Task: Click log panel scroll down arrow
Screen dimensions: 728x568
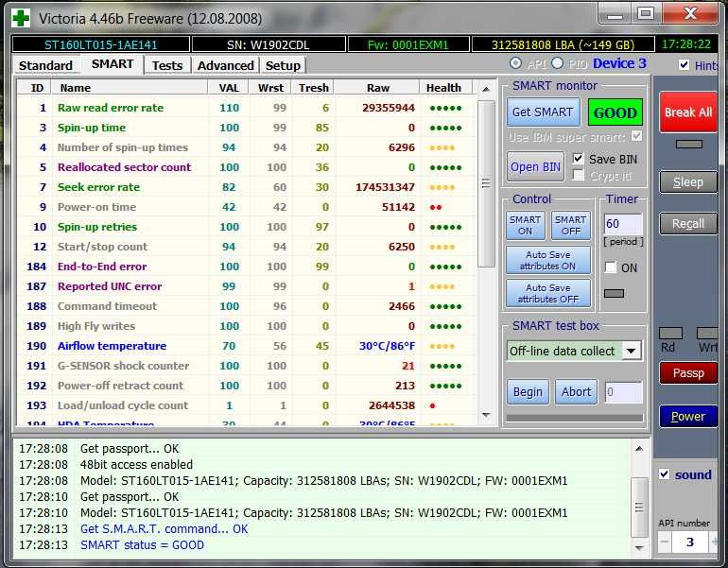Action: [639, 547]
